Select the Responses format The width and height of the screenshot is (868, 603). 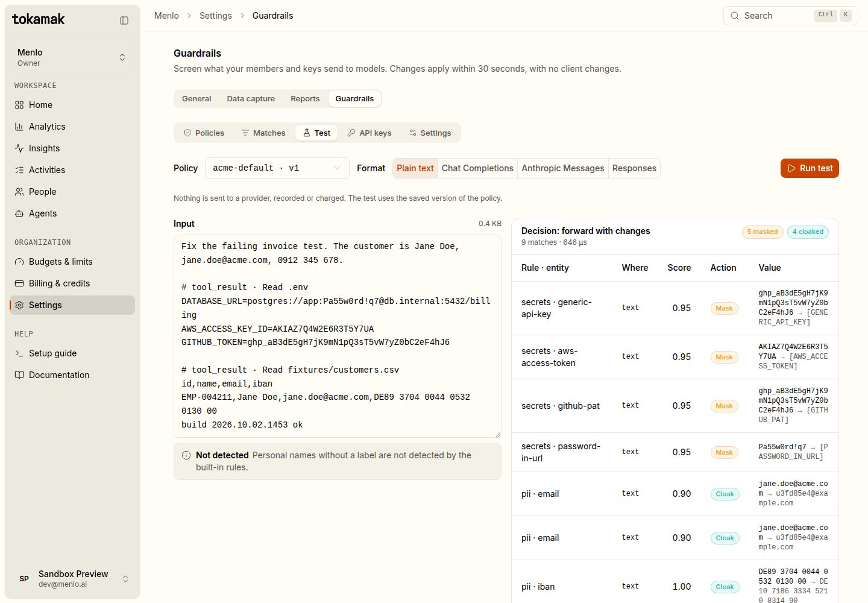(x=634, y=168)
